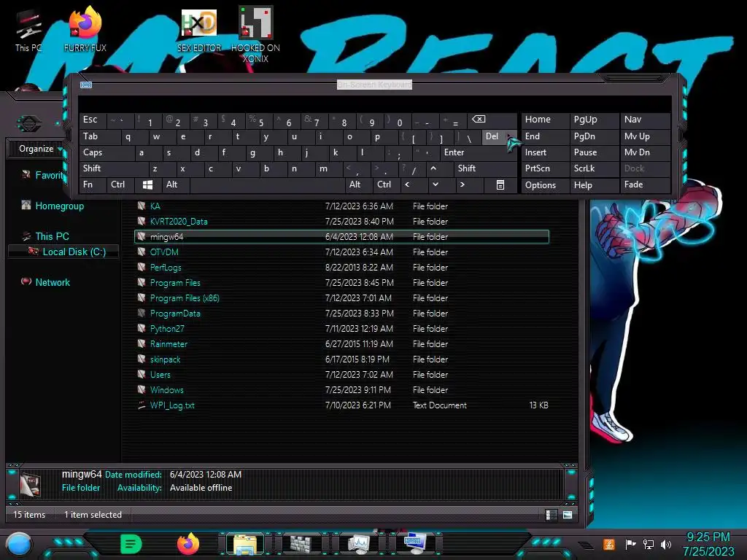Open the On-Screen Keyboard taskbar icon

click(414, 544)
